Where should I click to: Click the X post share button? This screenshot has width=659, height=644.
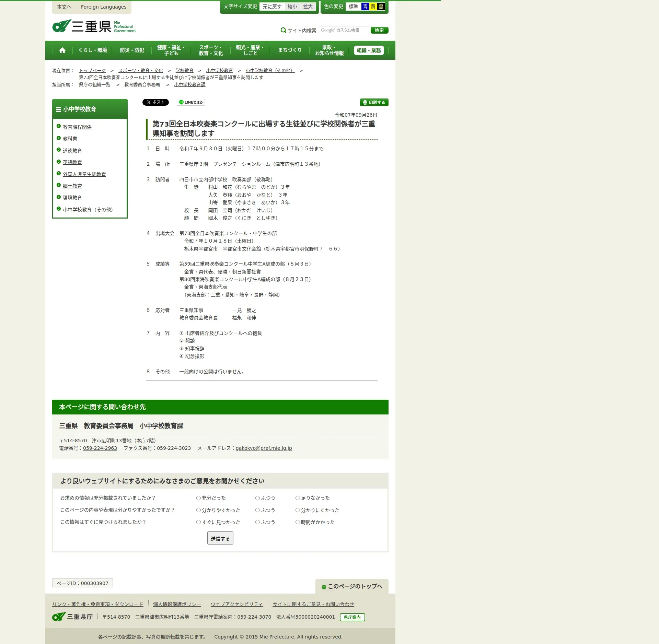coord(155,102)
